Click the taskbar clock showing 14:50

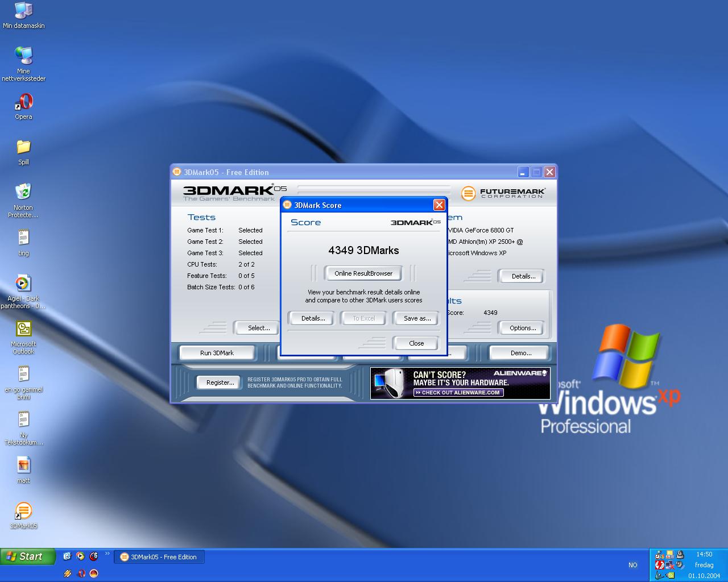[704, 554]
